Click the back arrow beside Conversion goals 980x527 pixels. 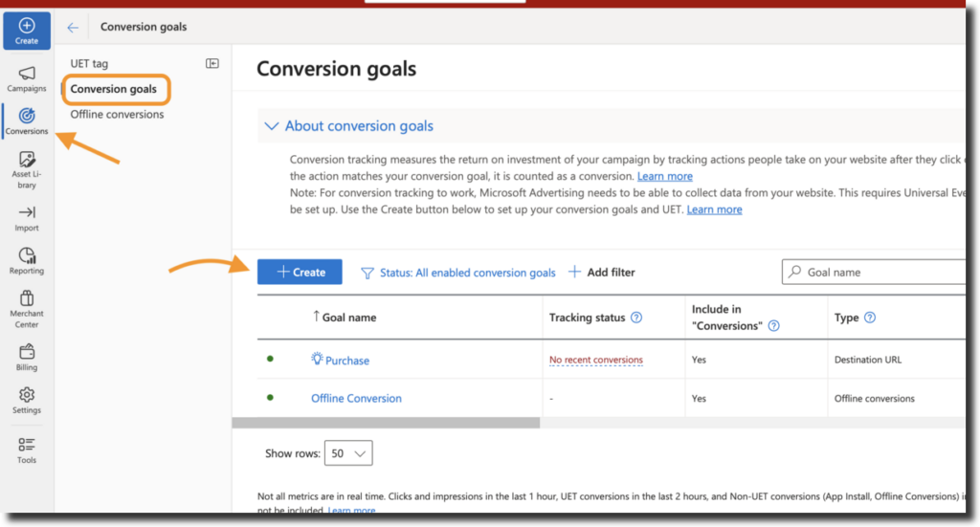(73, 28)
